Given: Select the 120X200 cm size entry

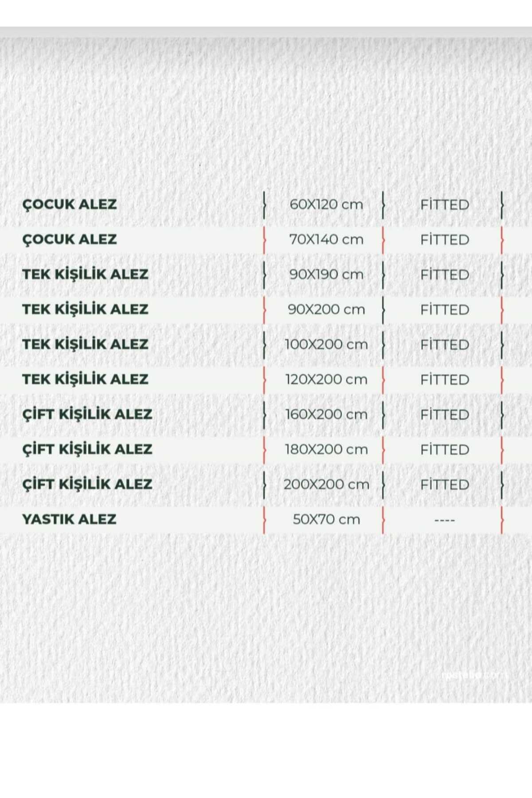Looking at the screenshot, I should click(x=326, y=379).
